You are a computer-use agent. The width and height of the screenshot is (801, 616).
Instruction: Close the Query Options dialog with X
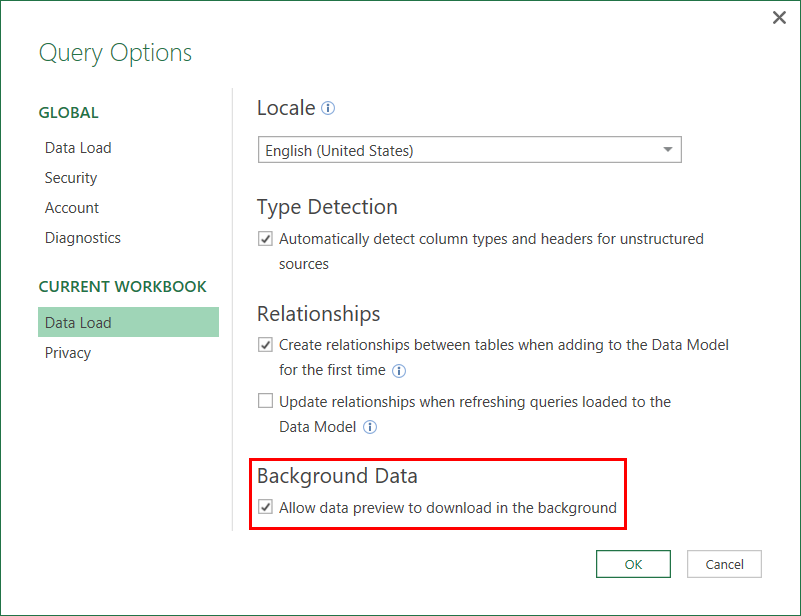pos(779,18)
